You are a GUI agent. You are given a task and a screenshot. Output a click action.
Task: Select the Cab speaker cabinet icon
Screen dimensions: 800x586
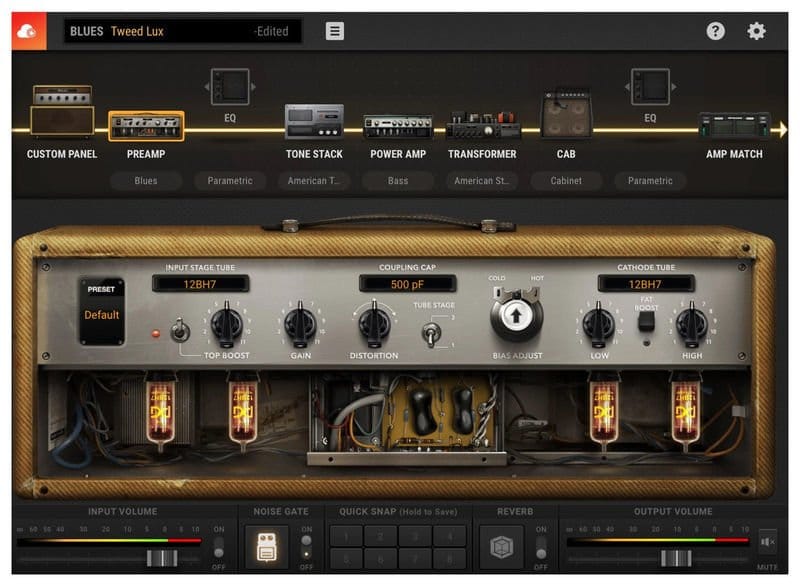[x=566, y=118]
